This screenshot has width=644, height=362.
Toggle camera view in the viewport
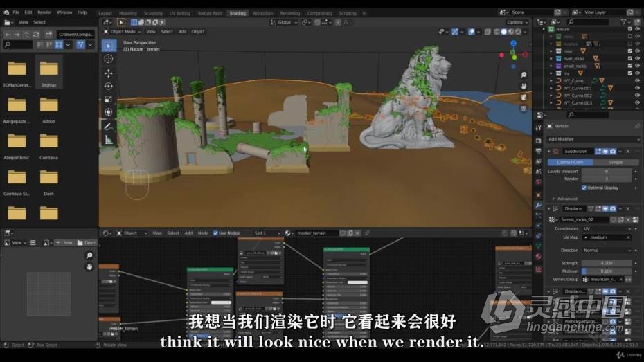coord(524,98)
